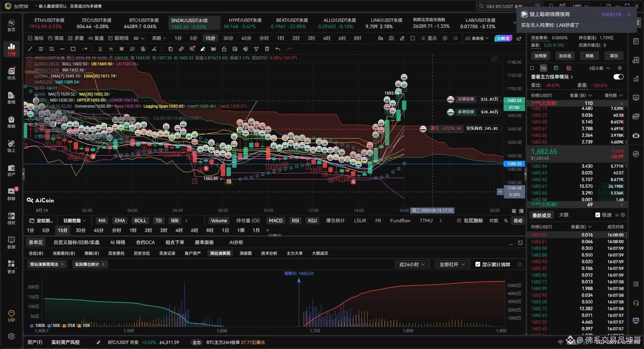The image size is (644, 349).
Task: Click the AI解读 button
Action: [x=503, y=38]
